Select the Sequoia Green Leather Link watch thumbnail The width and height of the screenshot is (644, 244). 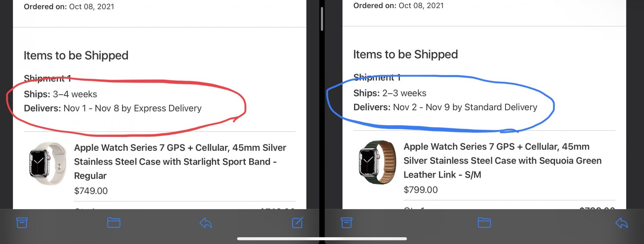pos(377,162)
